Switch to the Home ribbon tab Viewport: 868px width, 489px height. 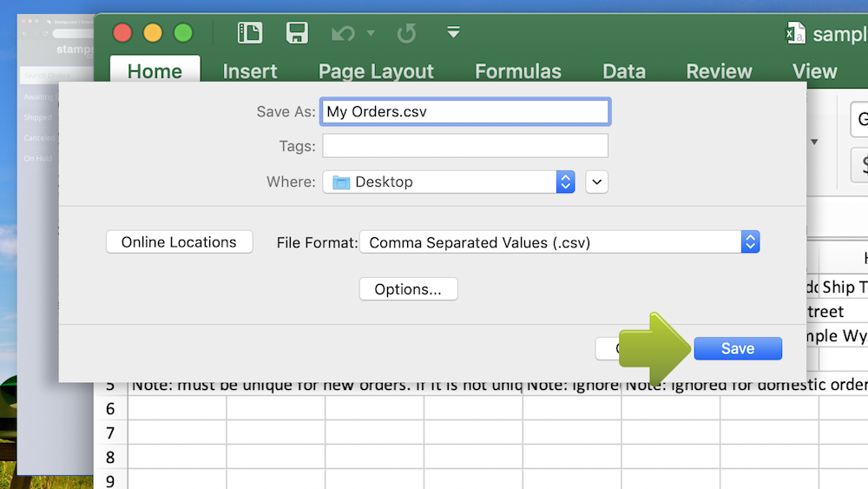pyautogui.click(x=155, y=71)
